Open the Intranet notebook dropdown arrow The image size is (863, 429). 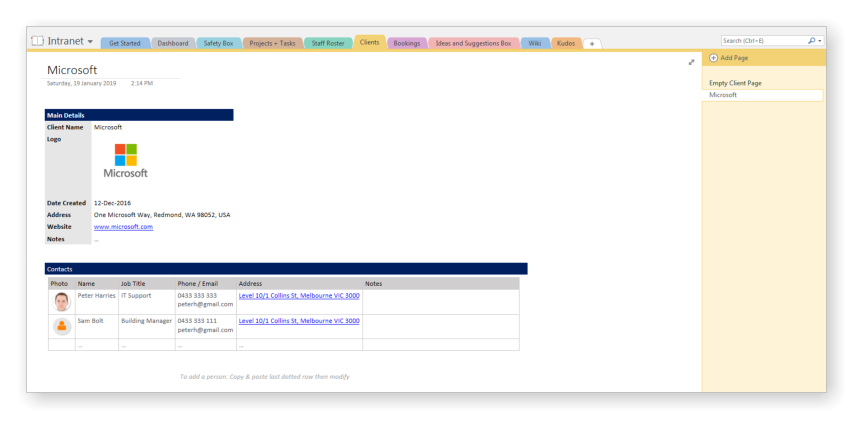point(90,42)
